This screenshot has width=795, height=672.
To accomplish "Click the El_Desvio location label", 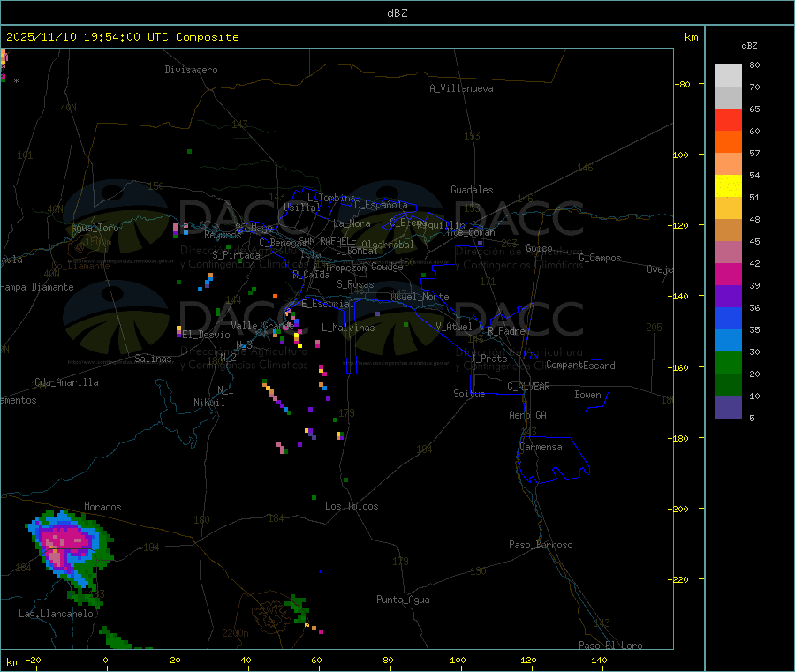I will (206, 335).
